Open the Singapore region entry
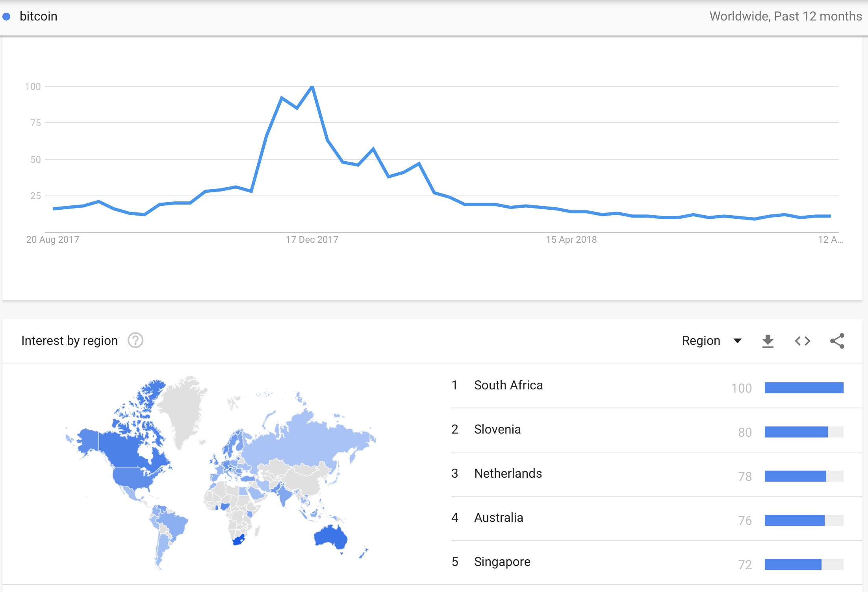Viewport: 868px width, 592px height. tap(647, 562)
